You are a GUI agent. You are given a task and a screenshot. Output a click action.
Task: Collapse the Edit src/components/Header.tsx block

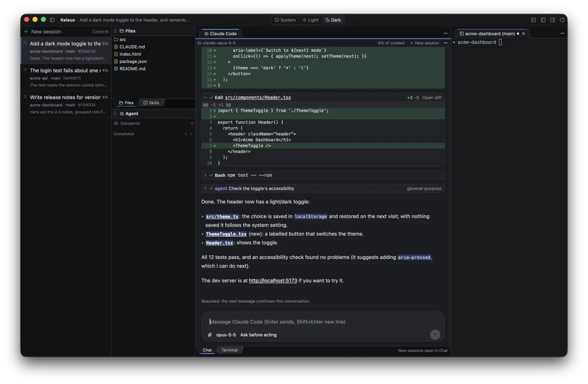point(205,97)
